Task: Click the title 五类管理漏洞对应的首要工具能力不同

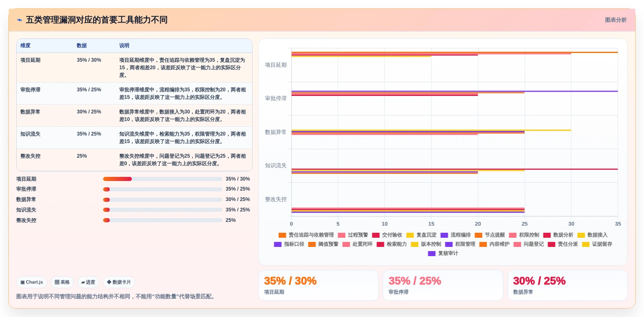Action: pyautogui.click(x=96, y=20)
